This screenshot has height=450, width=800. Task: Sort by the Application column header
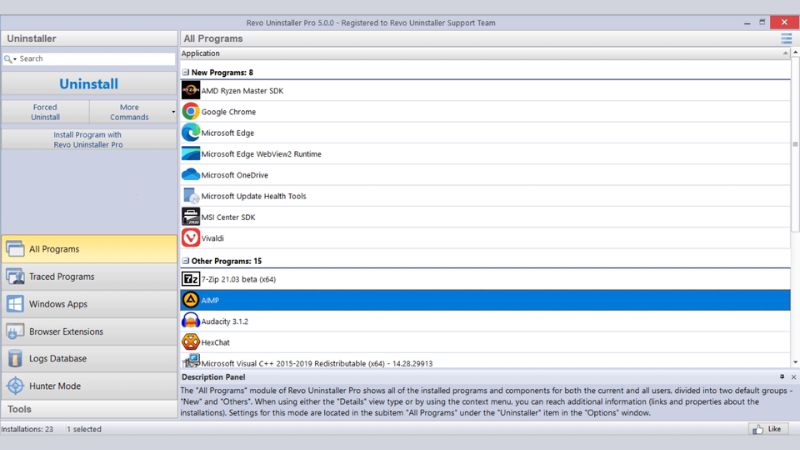[x=485, y=53]
